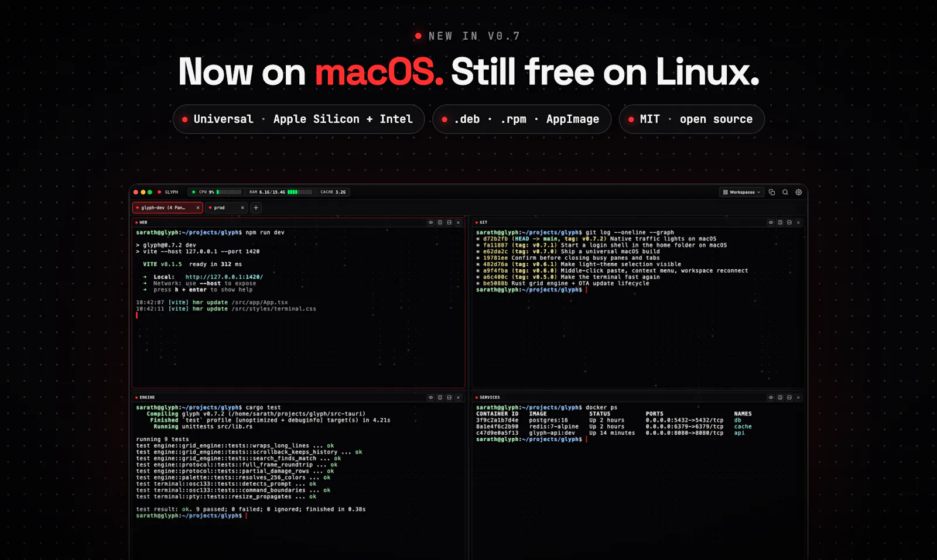Click the copy icon next to Workspaces

(772, 192)
